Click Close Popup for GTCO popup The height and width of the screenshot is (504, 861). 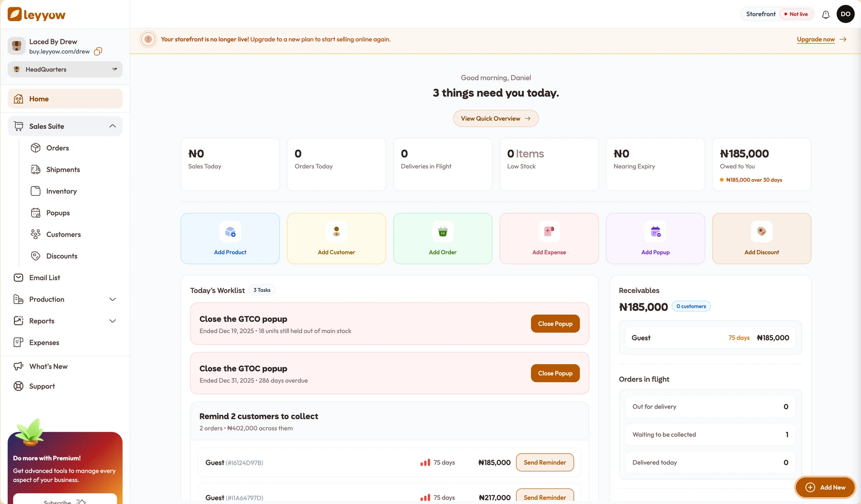[x=555, y=324]
